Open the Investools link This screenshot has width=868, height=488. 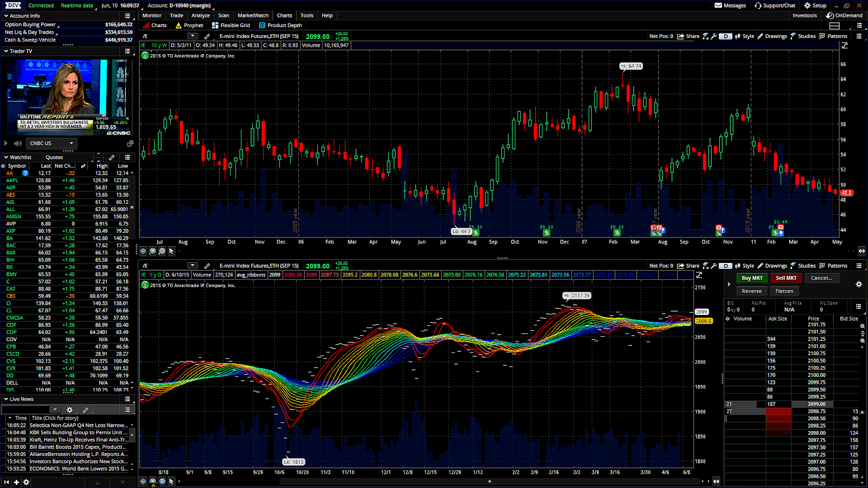click(805, 15)
